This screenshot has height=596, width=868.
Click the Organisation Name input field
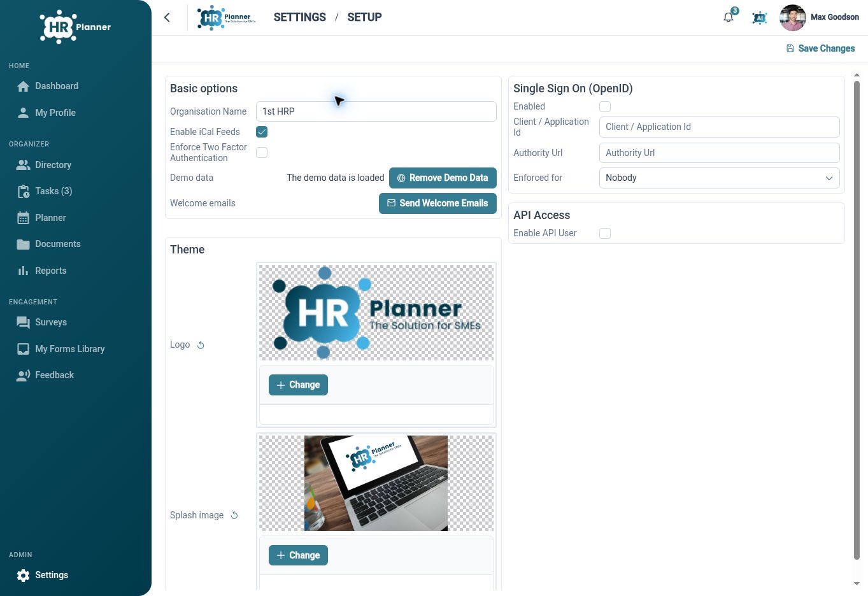(x=376, y=111)
